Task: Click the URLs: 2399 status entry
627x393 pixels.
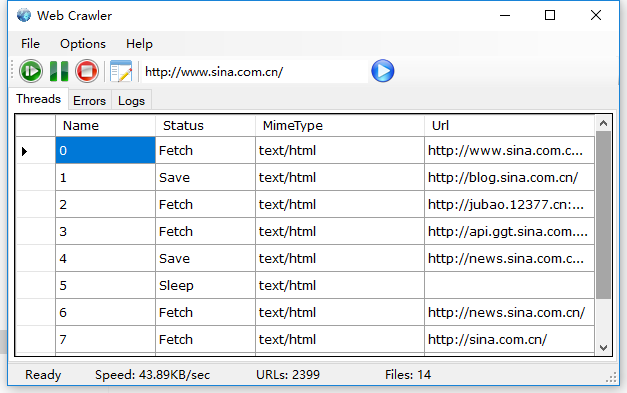Action: point(288,375)
